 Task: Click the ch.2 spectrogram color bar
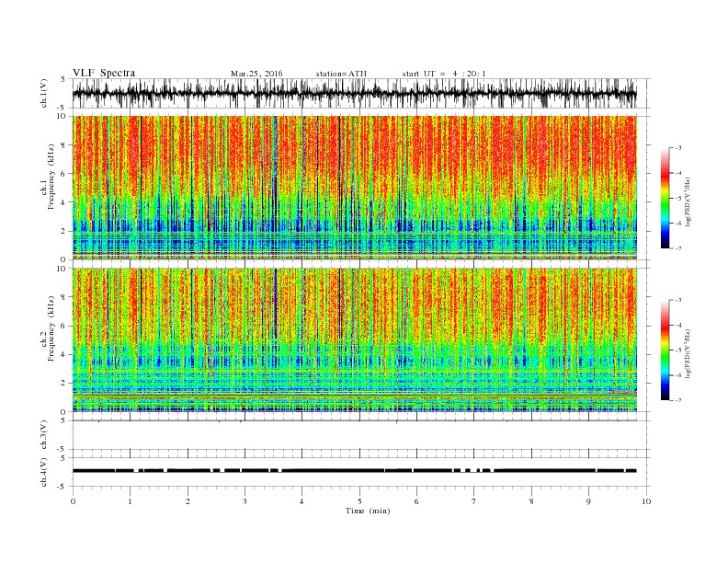pyautogui.click(x=665, y=350)
